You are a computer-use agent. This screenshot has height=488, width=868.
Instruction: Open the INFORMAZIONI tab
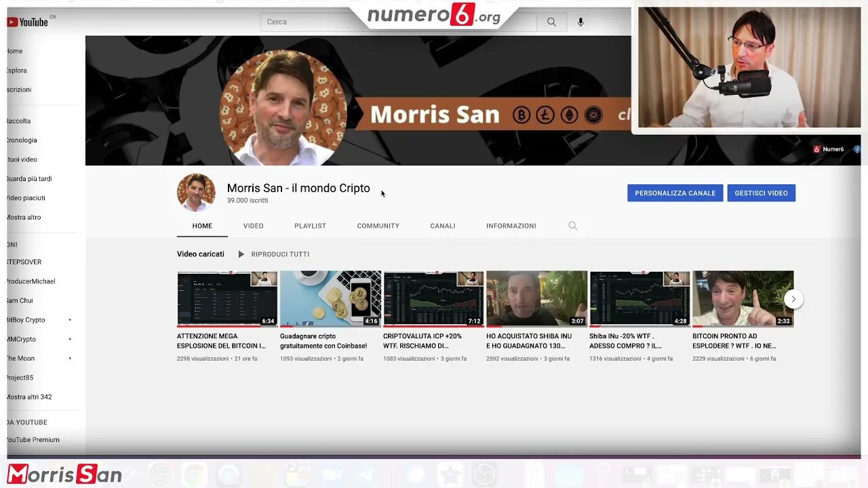pos(511,226)
